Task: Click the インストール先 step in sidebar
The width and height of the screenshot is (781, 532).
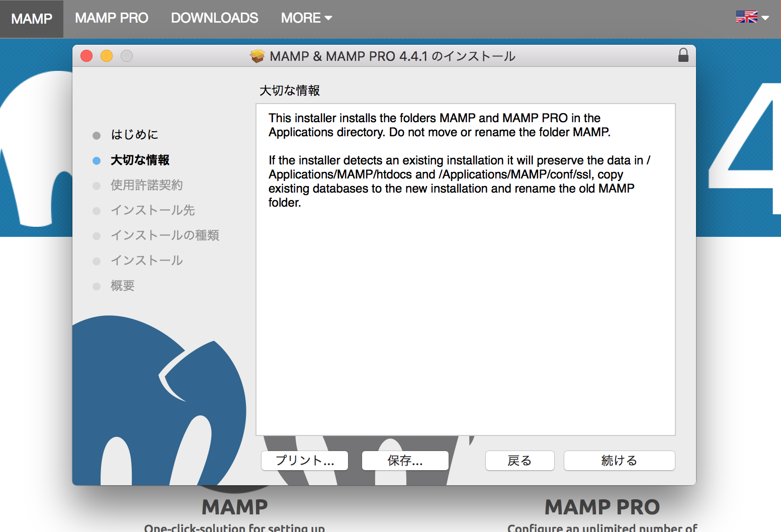Action: click(153, 210)
